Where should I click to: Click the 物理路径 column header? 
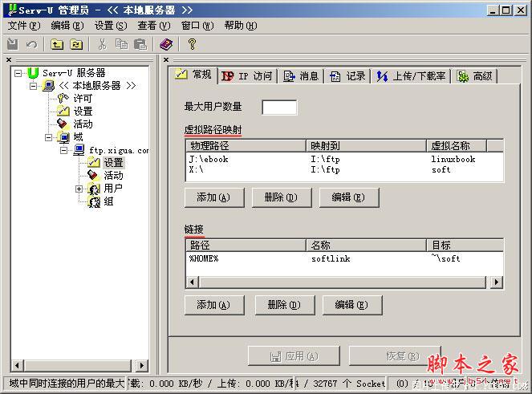coord(246,145)
